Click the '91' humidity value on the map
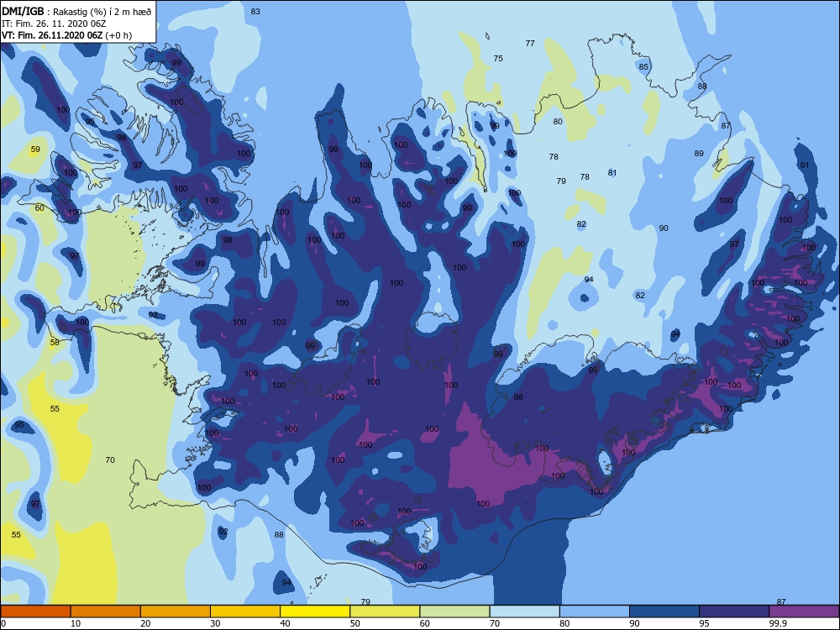840x630 pixels. tap(805, 165)
